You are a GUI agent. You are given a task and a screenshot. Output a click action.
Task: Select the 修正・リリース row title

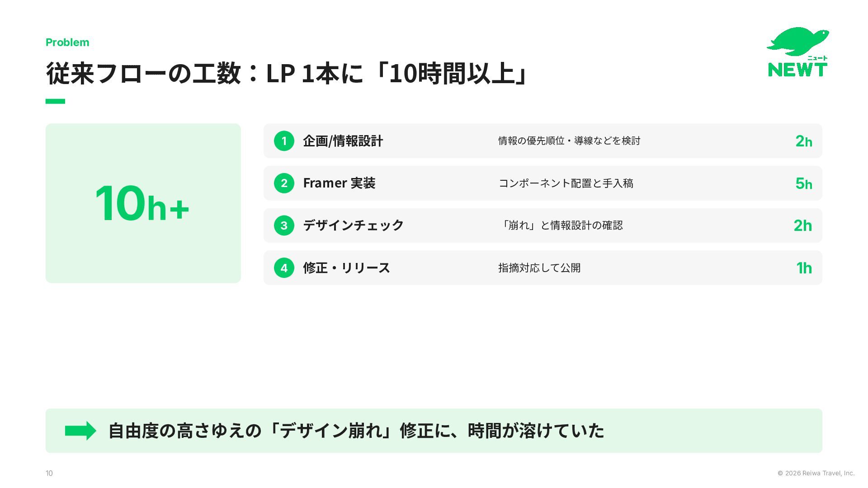pyautogui.click(x=346, y=268)
